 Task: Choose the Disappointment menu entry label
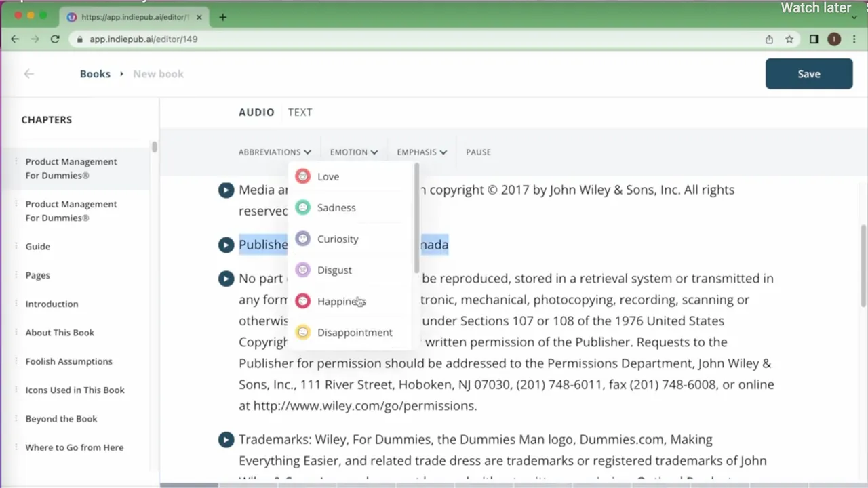click(x=355, y=332)
